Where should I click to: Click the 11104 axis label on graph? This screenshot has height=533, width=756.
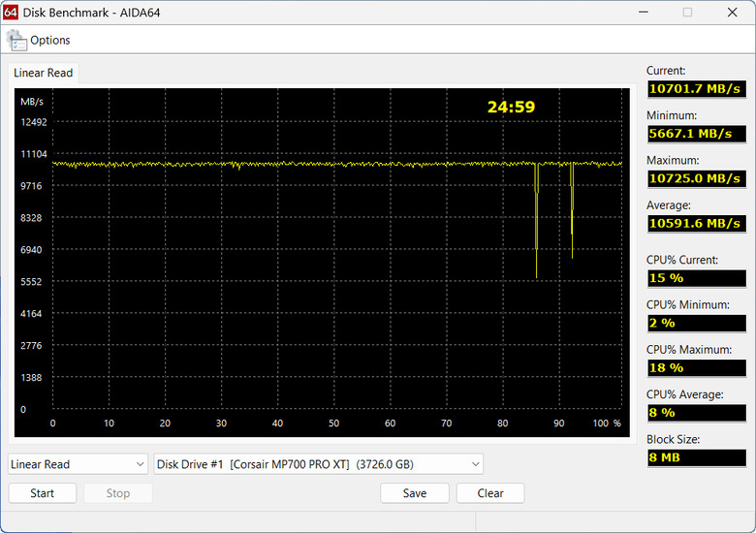[34, 154]
